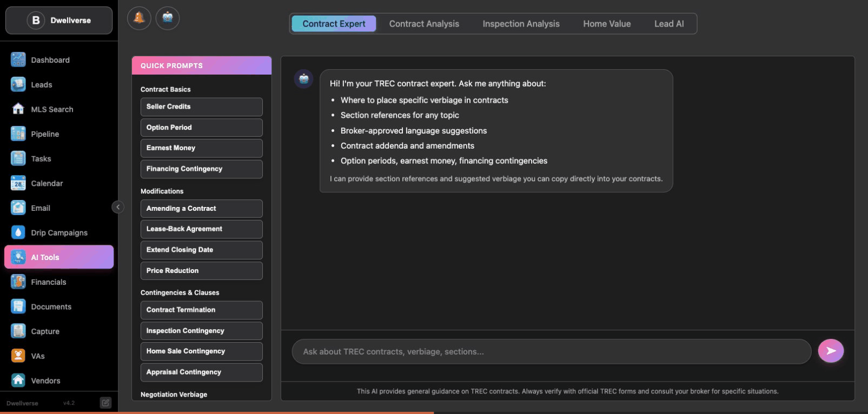Click the edit note icon beside v4.2

(105, 403)
